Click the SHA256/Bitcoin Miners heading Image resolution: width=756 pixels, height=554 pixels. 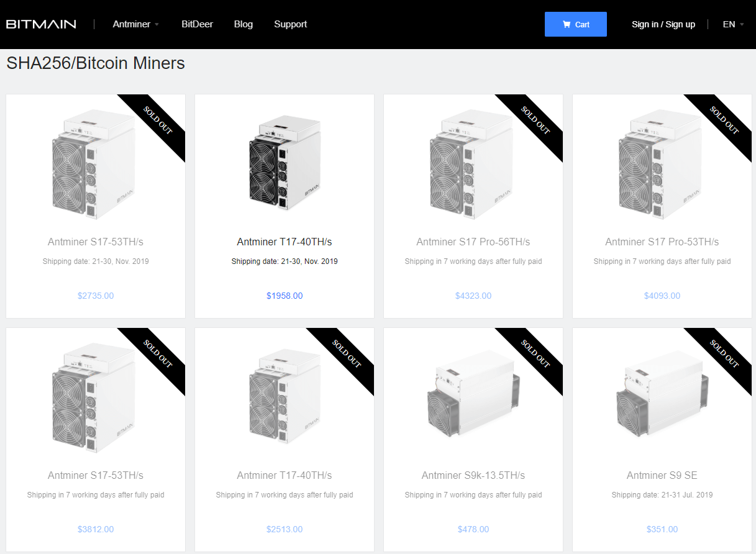point(96,63)
